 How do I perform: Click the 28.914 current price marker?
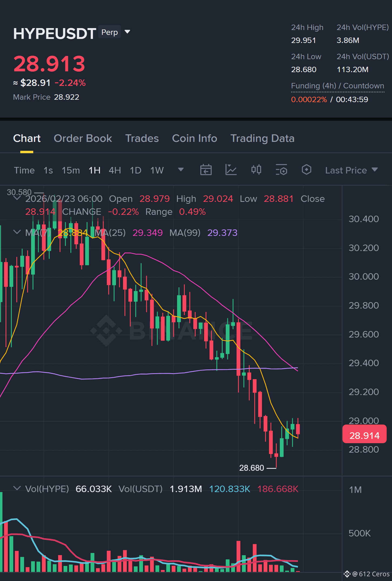tap(364, 434)
